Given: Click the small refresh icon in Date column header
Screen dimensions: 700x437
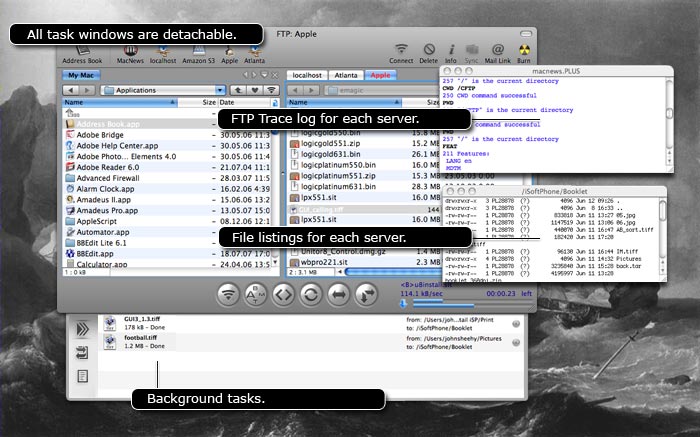Looking at the screenshot, I should coord(275,103).
